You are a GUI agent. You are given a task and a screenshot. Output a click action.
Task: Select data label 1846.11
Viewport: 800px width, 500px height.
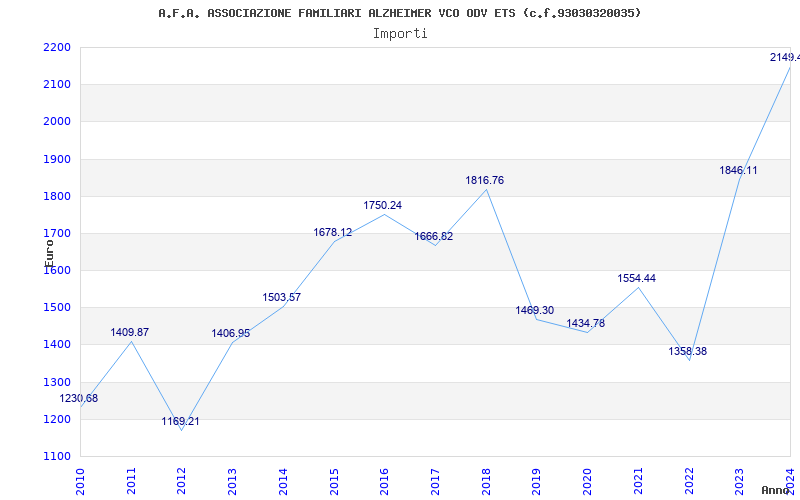click(x=739, y=170)
